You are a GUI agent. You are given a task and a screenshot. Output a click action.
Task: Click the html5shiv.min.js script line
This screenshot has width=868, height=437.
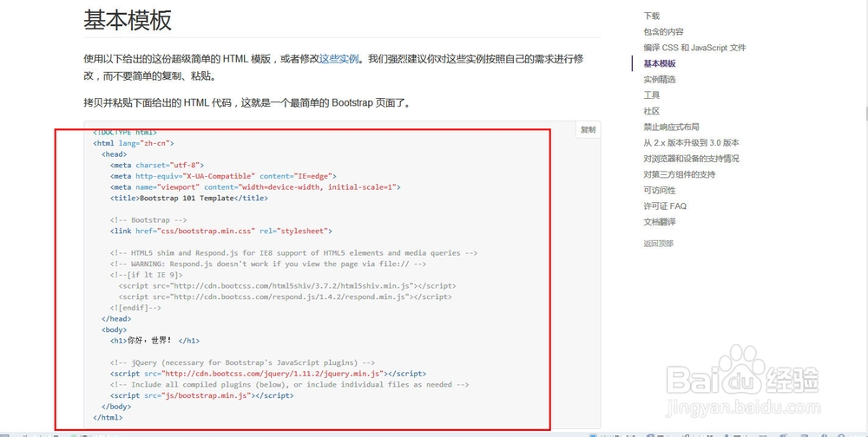click(287, 286)
